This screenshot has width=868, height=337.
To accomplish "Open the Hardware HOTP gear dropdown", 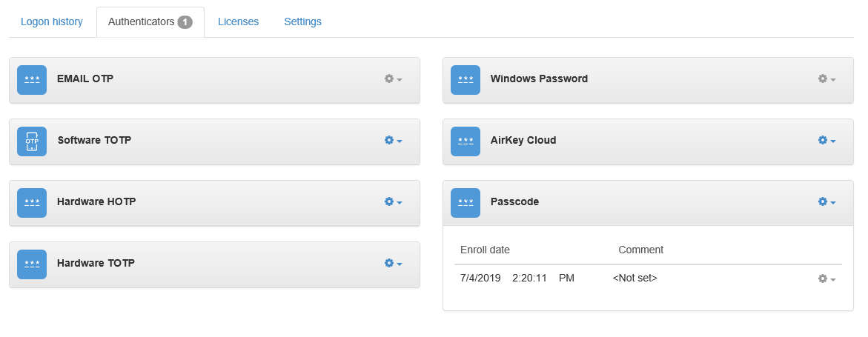I will (393, 202).
